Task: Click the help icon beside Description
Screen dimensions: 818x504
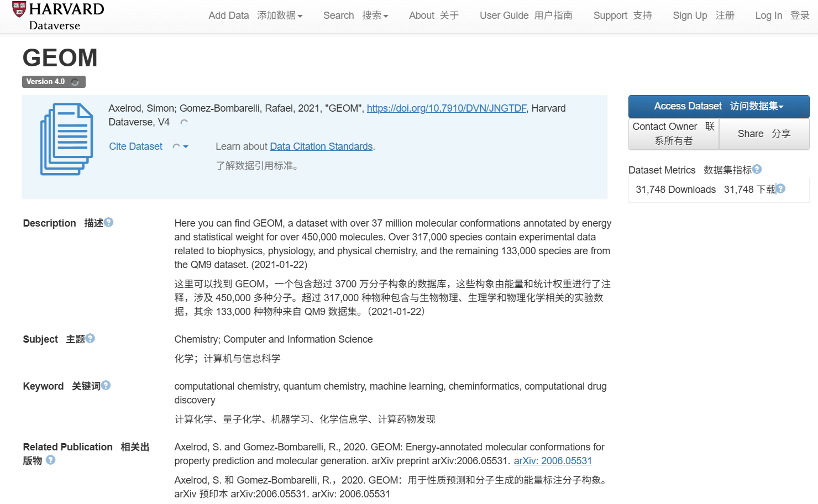Action: tap(109, 222)
